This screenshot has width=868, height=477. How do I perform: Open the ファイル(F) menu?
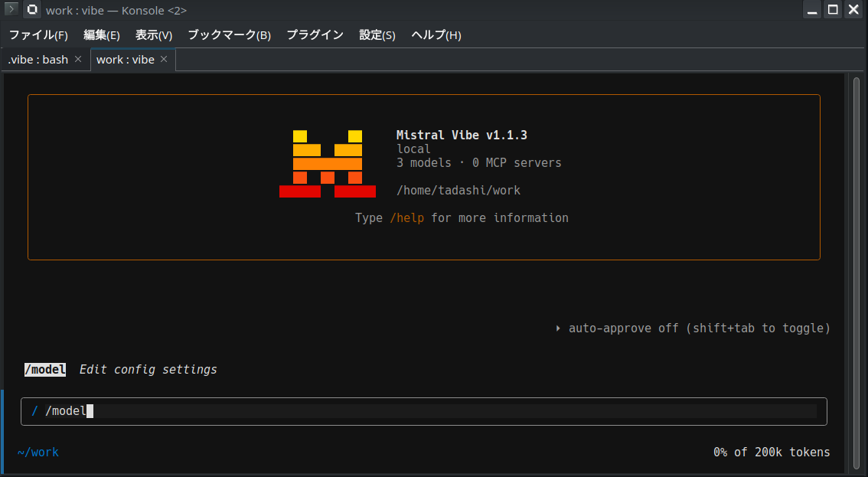pos(38,35)
